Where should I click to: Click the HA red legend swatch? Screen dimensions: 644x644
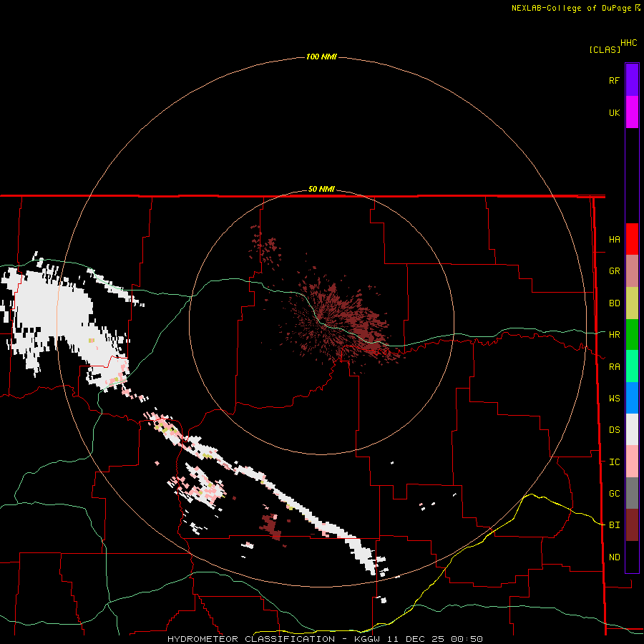[632, 239]
